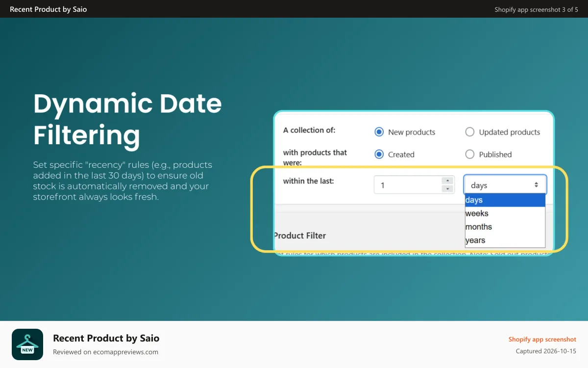Select years from the dropdown list
588x368 pixels.
point(505,240)
